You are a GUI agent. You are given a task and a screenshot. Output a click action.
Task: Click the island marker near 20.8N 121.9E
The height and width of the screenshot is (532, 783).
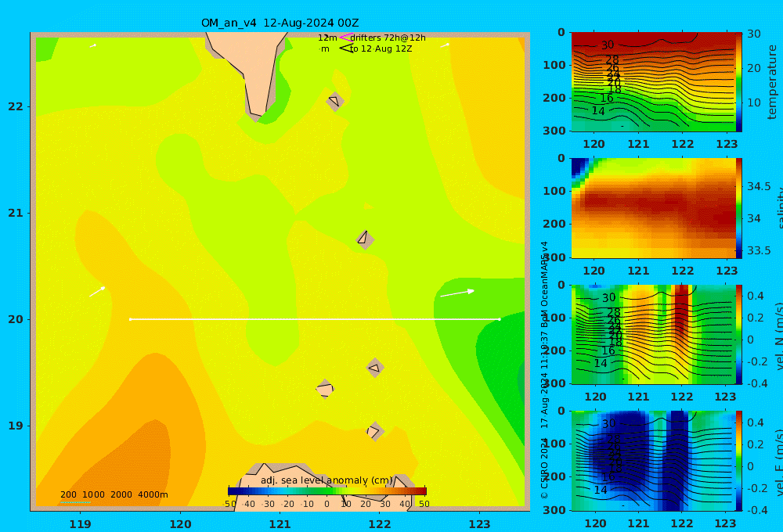pos(365,239)
